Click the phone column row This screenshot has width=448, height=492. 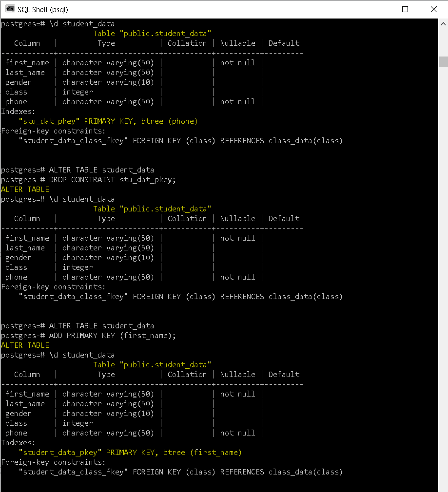pos(16,101)
